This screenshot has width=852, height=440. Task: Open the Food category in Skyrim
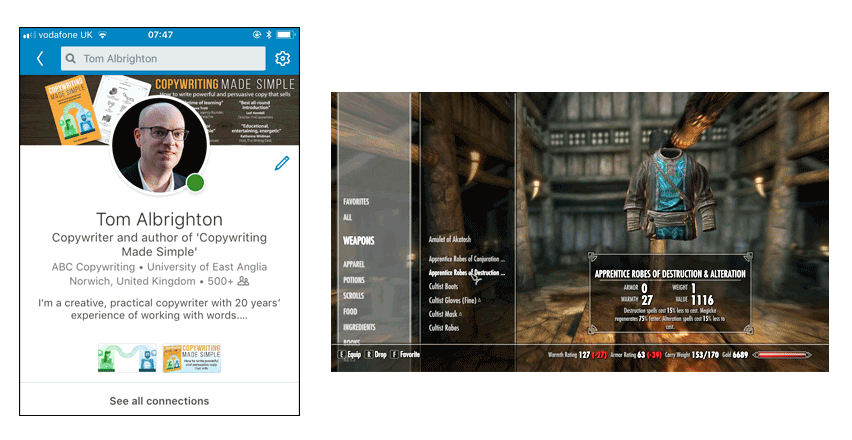350,311
